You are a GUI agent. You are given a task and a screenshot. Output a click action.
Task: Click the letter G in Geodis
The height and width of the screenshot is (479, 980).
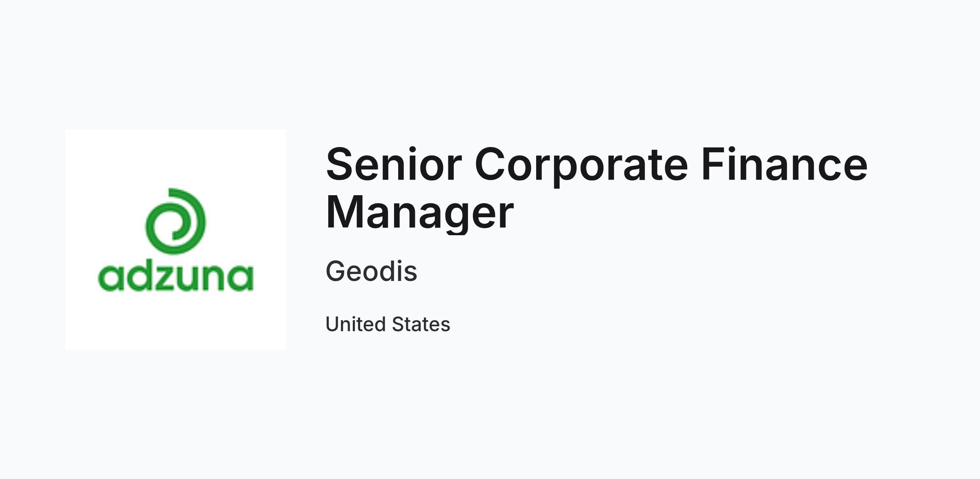pyautogui.click(x=336, y=271)
